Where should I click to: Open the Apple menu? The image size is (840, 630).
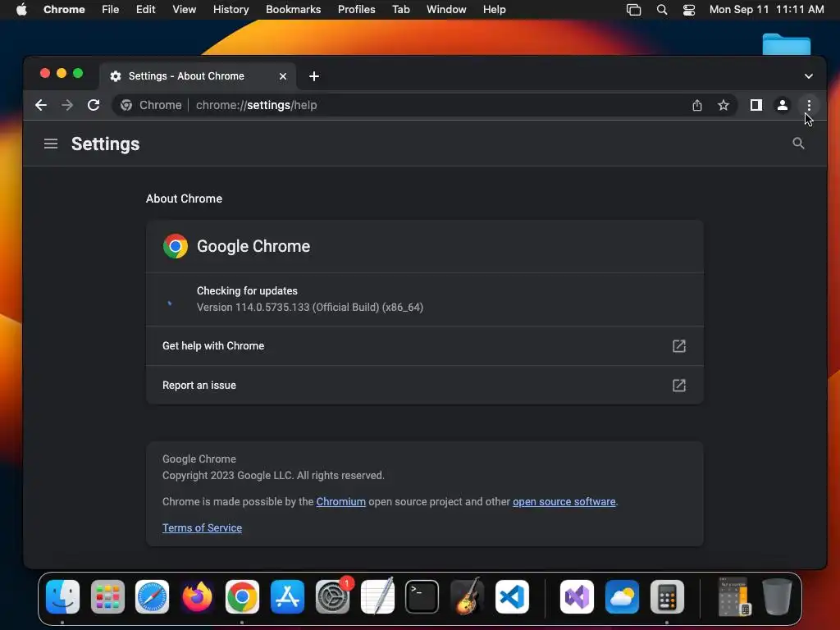point(21,10)
